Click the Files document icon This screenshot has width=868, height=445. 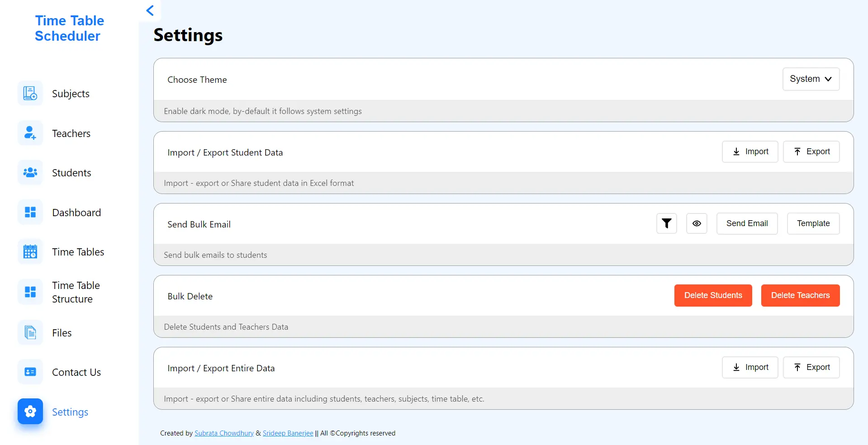(x=30, y=332)
